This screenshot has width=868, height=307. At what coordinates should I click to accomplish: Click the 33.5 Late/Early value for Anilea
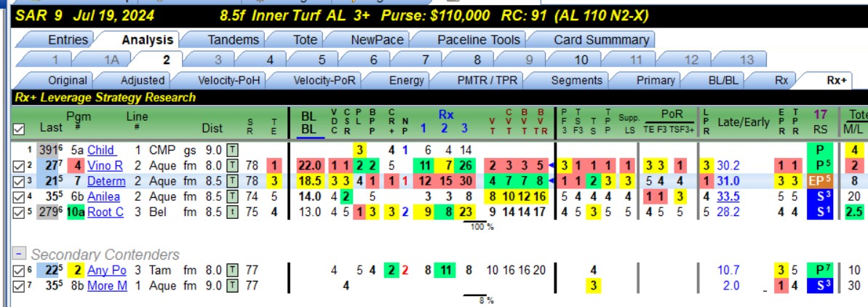(728, 196)
